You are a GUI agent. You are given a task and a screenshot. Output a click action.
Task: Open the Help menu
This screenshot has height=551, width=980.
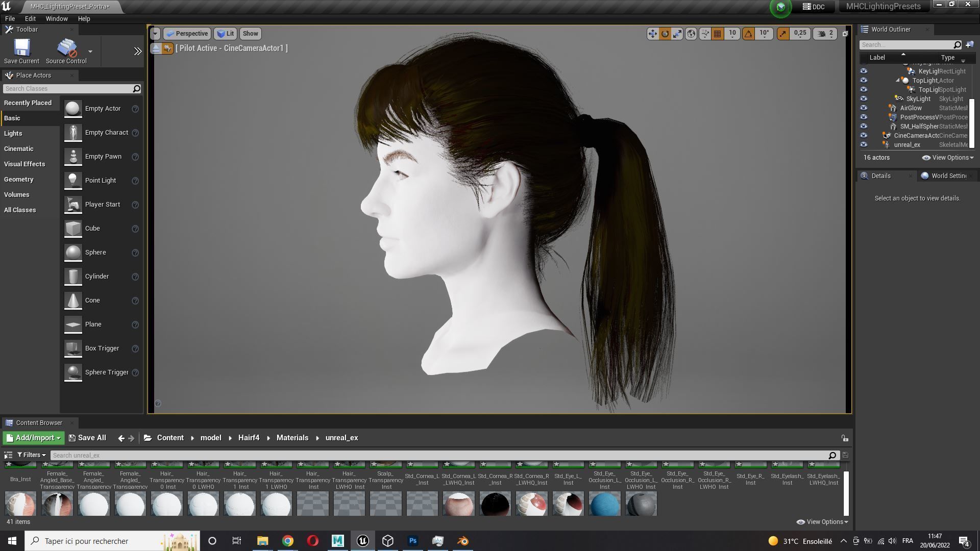point(84,19)
